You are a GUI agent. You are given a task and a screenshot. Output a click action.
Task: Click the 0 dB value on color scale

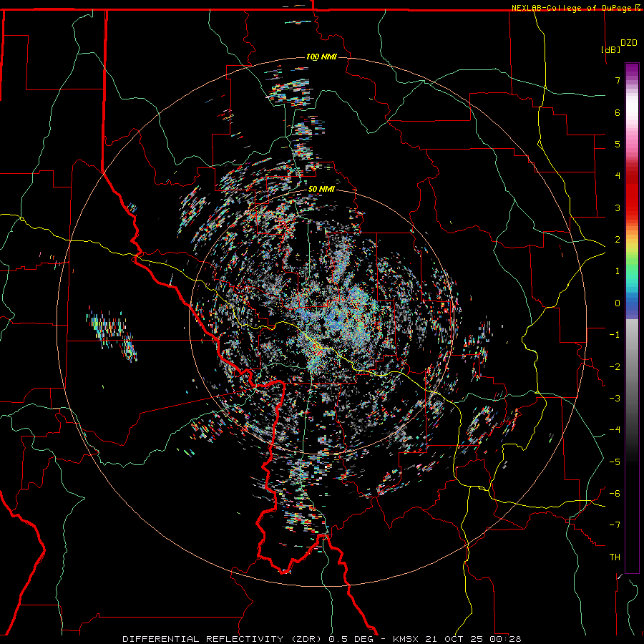coord(618,303)
